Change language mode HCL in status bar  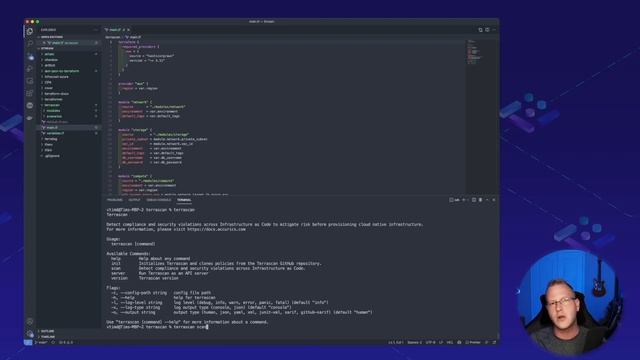coord(450,342)
